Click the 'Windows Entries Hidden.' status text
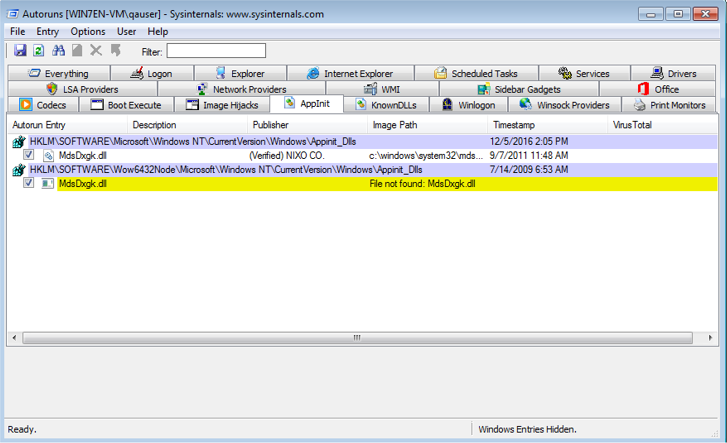The height and width of the screenshot is (443, 727). pos(528,430)
